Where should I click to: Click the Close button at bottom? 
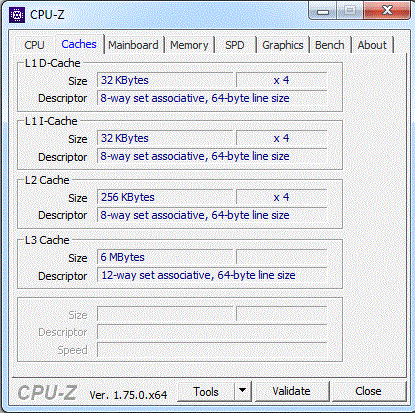(x=368, y=391)
